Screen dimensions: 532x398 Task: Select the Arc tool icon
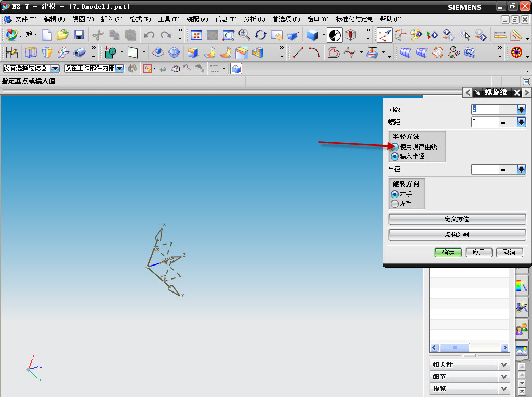click(x=314, y=52)
